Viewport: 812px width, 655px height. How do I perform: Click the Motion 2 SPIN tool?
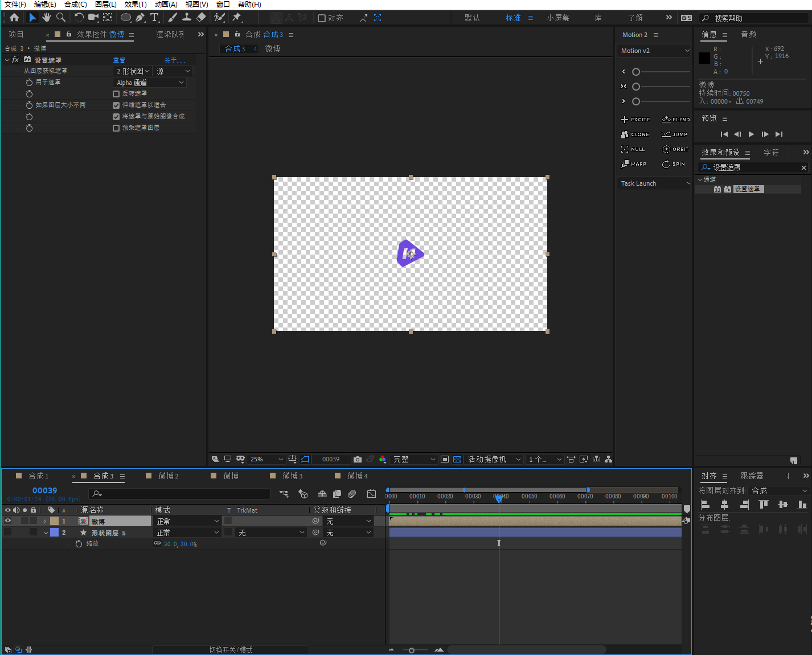click(x=674, y=164)
